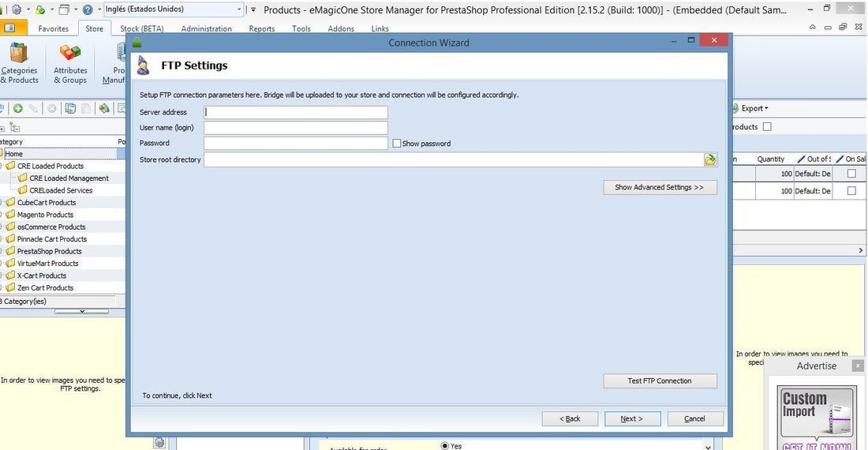Click the collapse tree icon below category toolbar
This screenshot has width=868, height=450.
click(15, 128)
